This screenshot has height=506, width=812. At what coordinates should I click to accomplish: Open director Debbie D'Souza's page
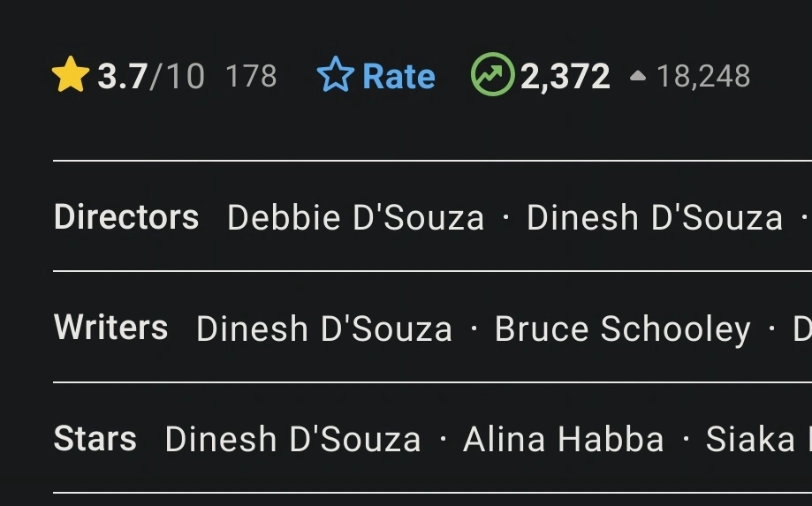tap(355, 218)
